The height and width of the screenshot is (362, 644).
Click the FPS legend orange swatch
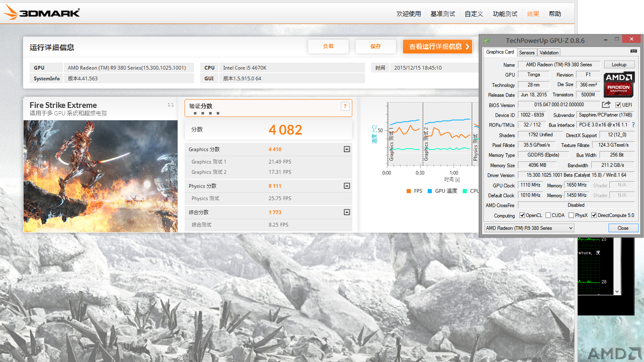pyautogui.click(x=409, y=191)
